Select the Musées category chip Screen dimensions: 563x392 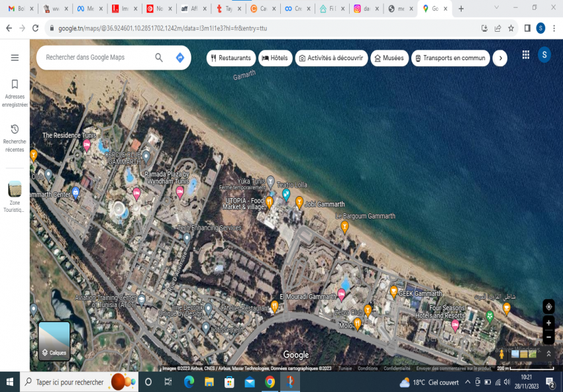(389, 58)
